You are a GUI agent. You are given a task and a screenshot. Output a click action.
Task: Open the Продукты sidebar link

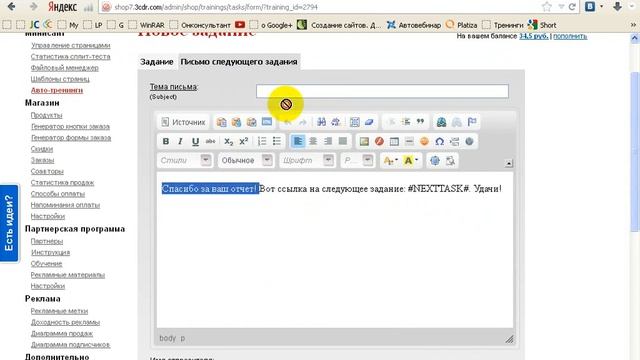(47, 116)
